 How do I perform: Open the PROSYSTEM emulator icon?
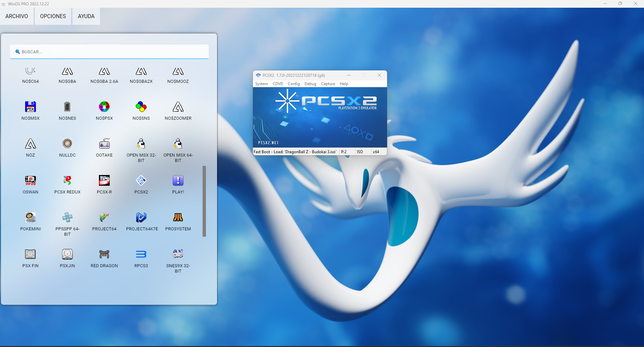pyautogui.click(x=178, y=217)
